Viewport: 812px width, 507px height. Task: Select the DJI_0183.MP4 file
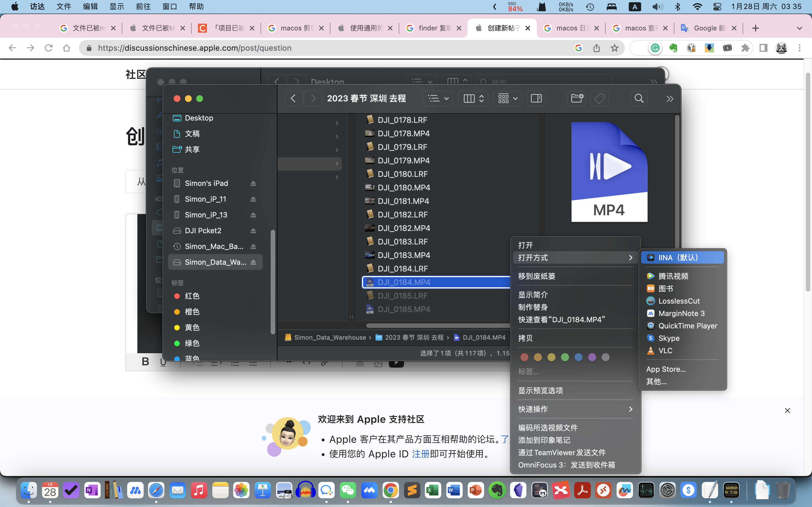pyautogui.click(x=404, y=255)
